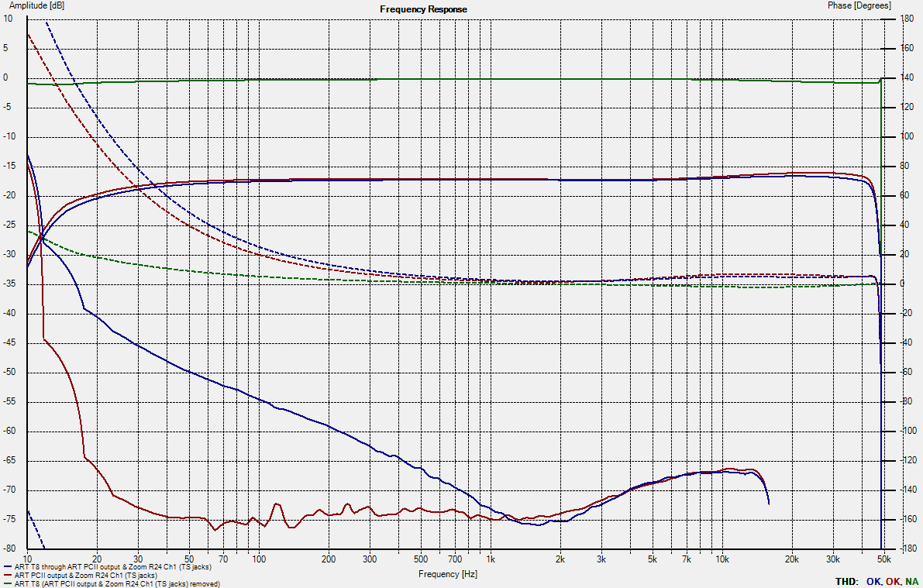Click the red legend line marker
The width and height of the screenshot is (923, 588).
(8, 576)
